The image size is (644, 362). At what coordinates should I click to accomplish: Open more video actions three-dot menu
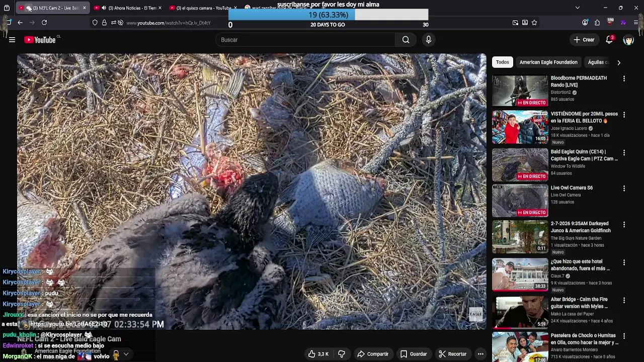click(x=480, y=354)
